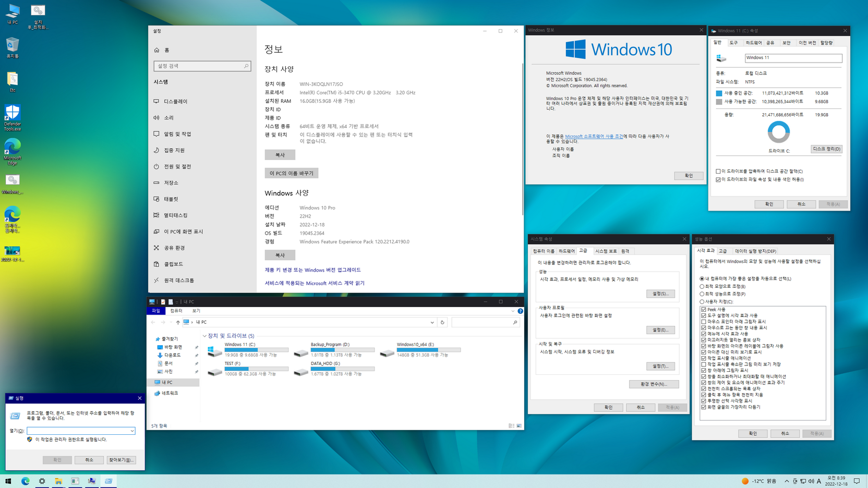Check the compress-this-drive (압축) option
The height and width of the screenshot is (488, 868).
pyautogui.click(x=718, y=171)
